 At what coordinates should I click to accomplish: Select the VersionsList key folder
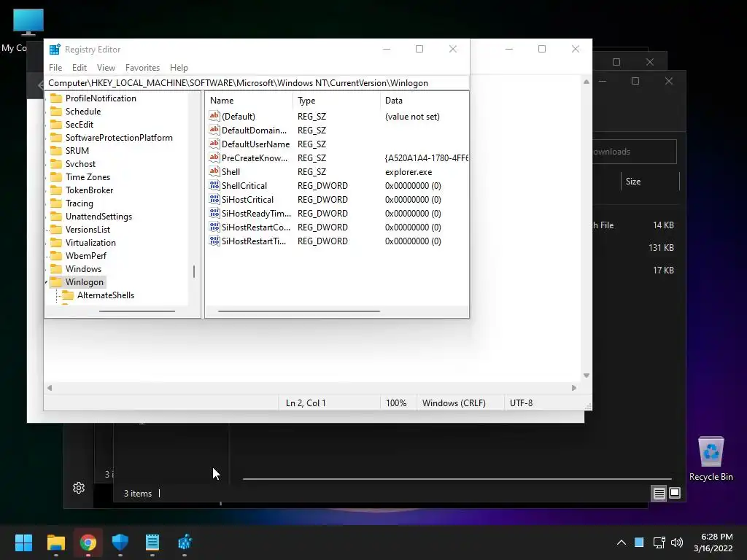click(88, 230)
